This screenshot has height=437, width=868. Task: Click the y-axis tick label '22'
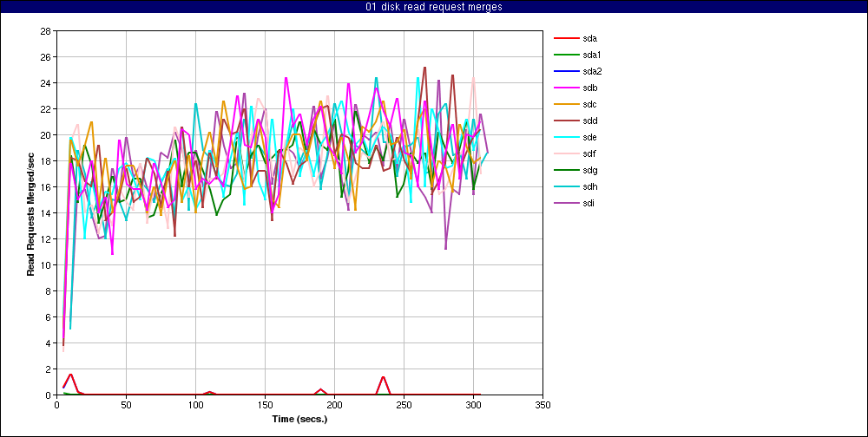[x=45, y=109]
